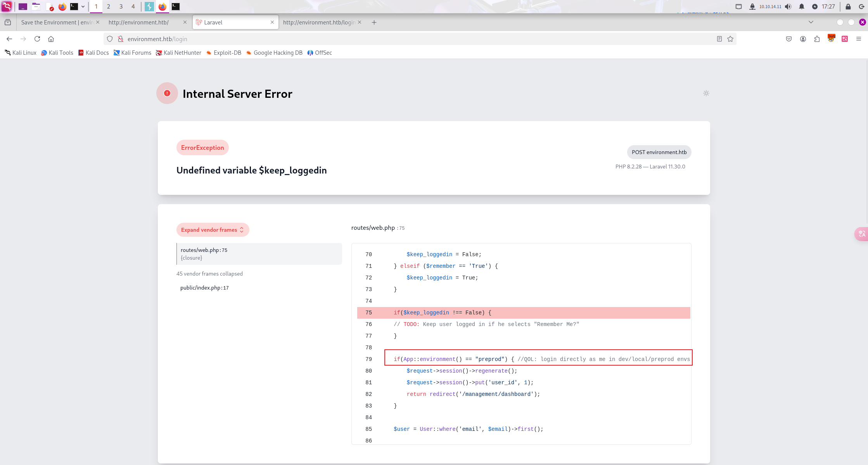The width and height of the screenshot is (868, 465).
Task: Open Firefox hamburger application menu
Action: pos(859,39)
